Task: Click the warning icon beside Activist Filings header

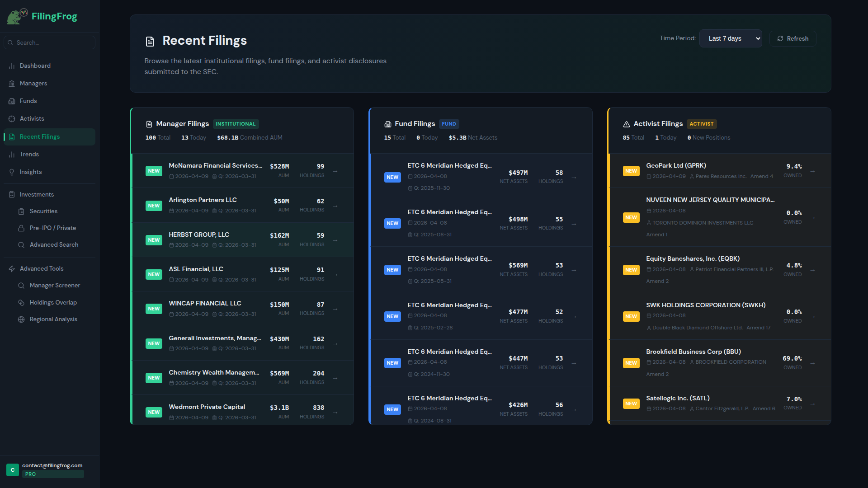Action: [627, 124]
